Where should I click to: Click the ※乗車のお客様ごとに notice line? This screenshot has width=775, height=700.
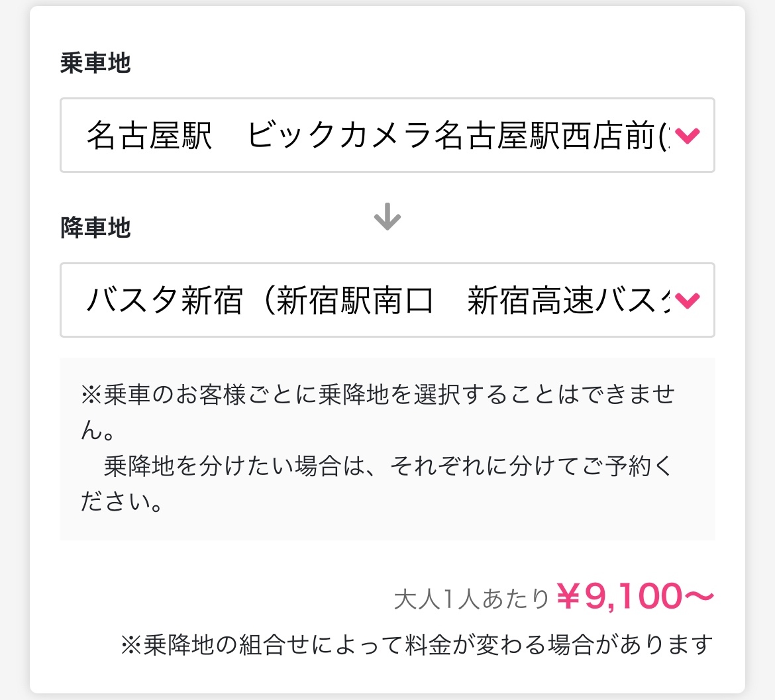[378, 395]
